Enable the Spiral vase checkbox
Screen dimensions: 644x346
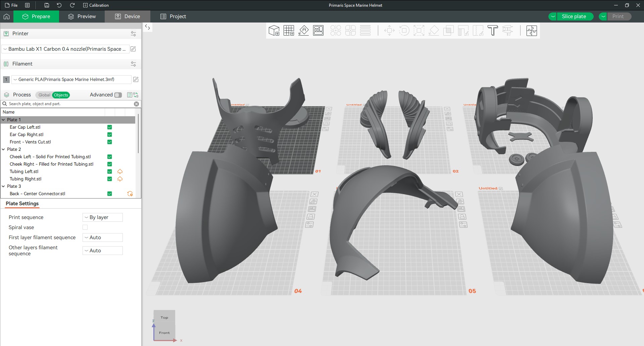coord(85,227)
